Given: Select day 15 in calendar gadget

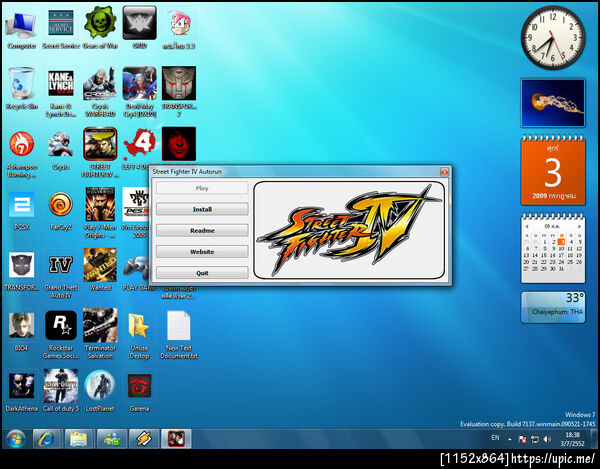Looking at the screenshot, I should 544,255.
